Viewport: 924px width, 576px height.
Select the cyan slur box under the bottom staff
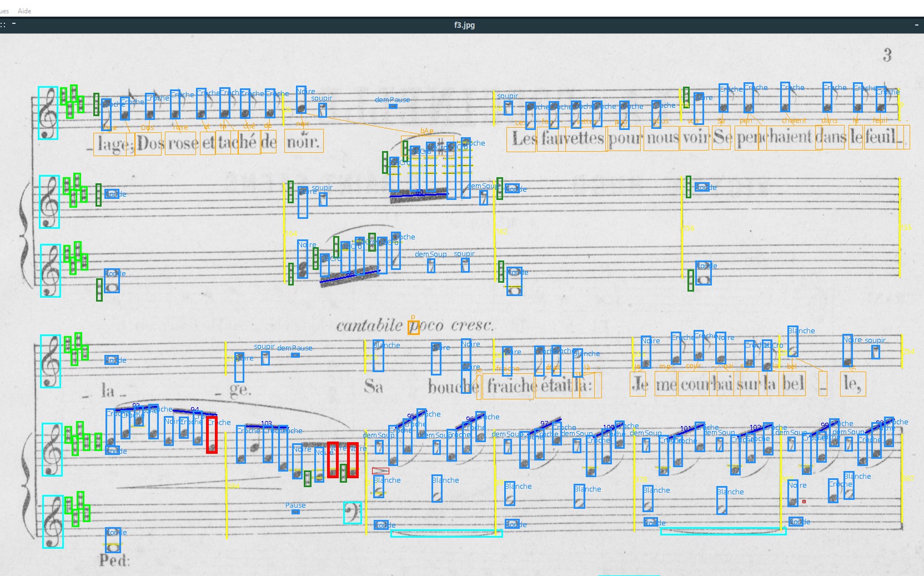(446, 534)
